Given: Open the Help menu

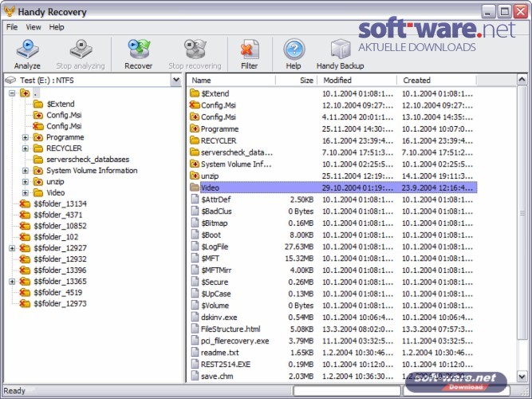Looking at the screenshot, I should point(57,27).
